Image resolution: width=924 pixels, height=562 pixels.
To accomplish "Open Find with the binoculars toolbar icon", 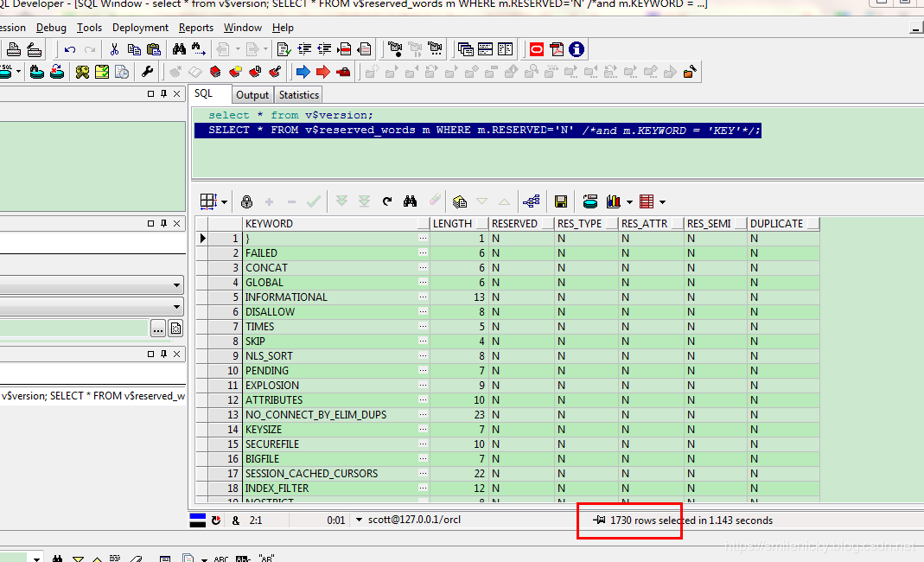I will [179, 49].
